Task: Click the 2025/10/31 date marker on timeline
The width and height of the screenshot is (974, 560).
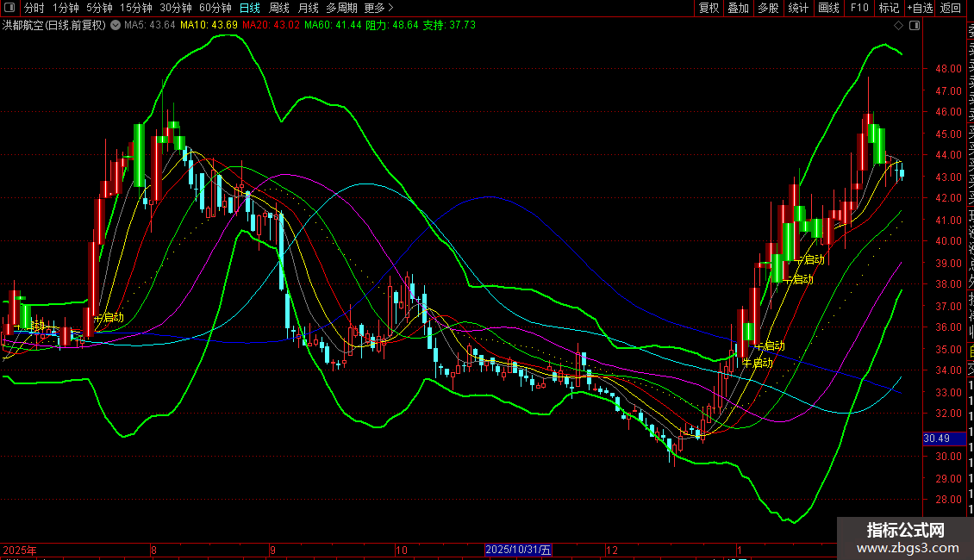Action: 518,550
